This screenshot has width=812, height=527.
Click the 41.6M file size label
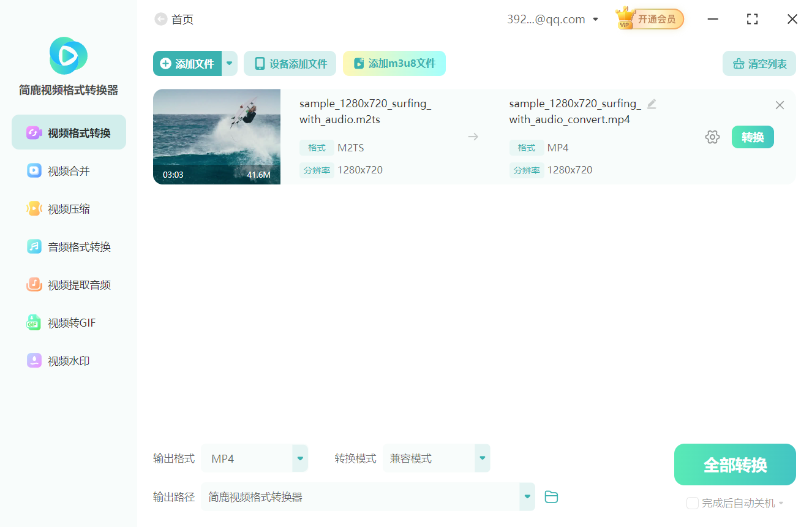coord(258,175)
